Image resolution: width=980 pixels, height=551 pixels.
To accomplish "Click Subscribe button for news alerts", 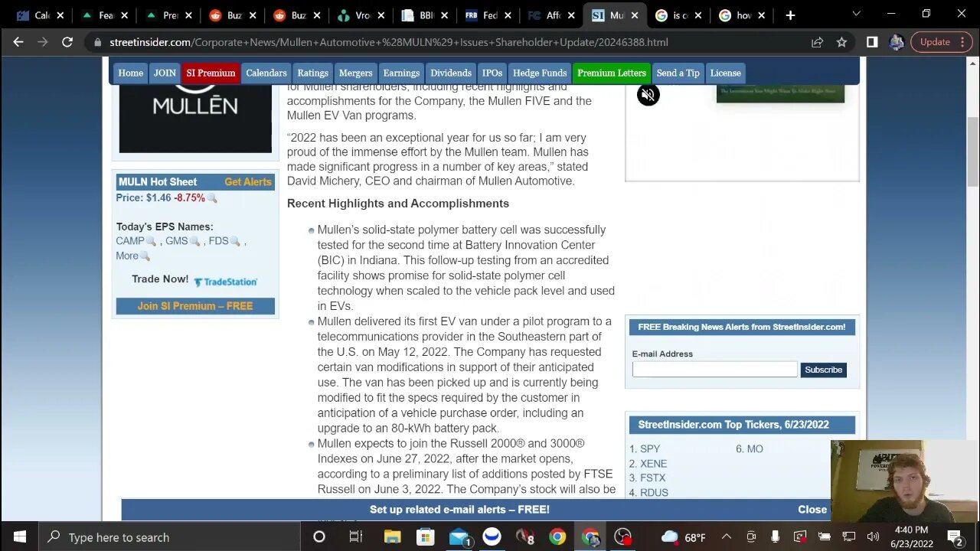I will pyautogui.click(x=823, y=370).
